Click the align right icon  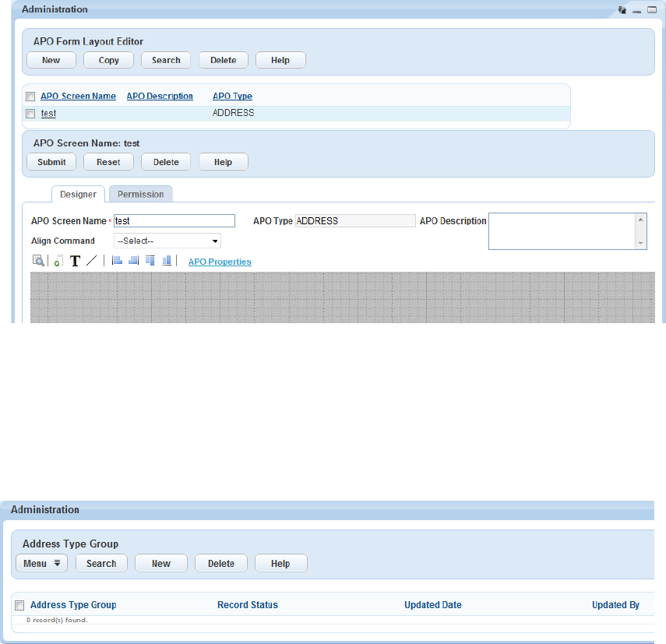pos(133,261)
